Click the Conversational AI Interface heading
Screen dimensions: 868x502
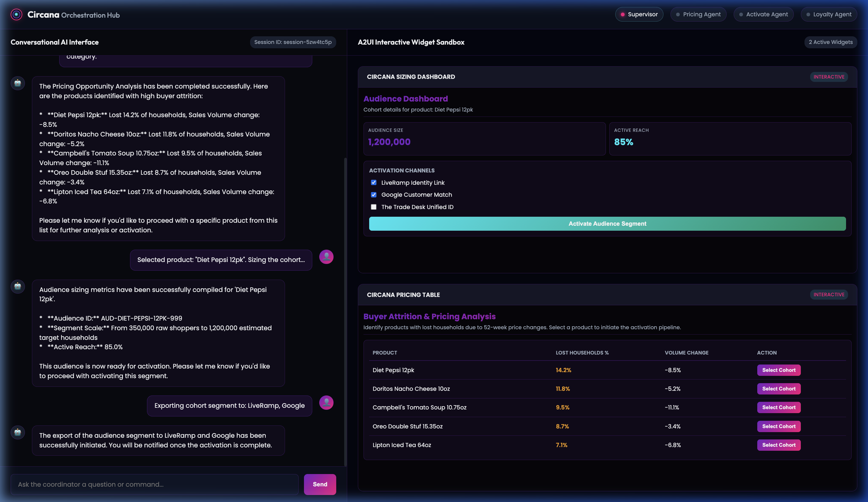point(55,42)
